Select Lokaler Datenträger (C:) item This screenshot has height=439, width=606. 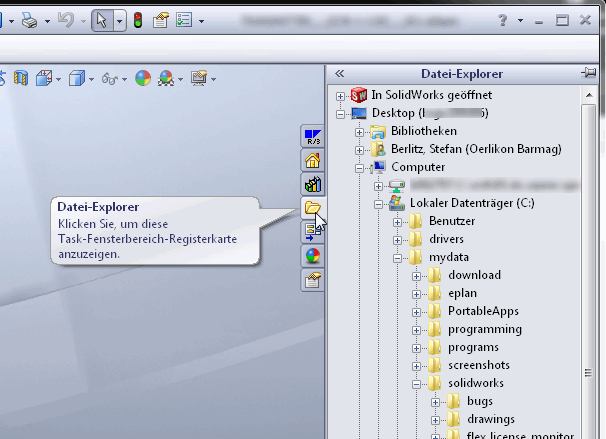[x=472, y=203]
